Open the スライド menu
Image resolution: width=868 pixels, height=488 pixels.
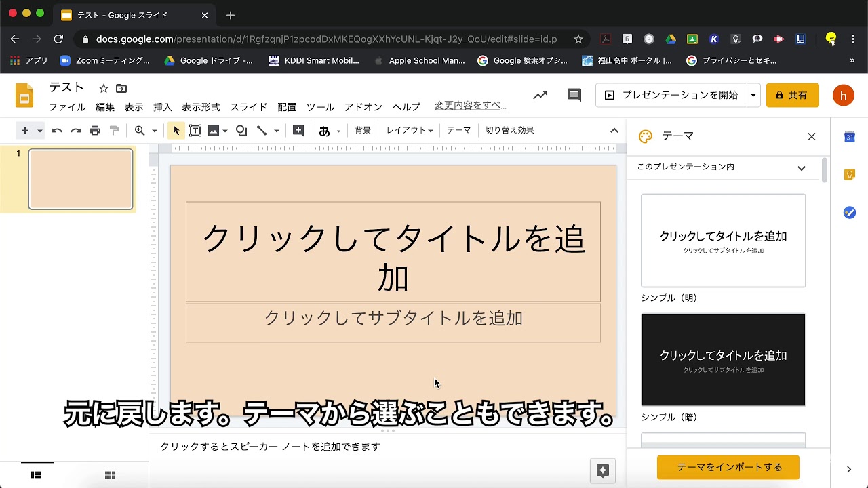pyautogui.click(x=249, y=107)
